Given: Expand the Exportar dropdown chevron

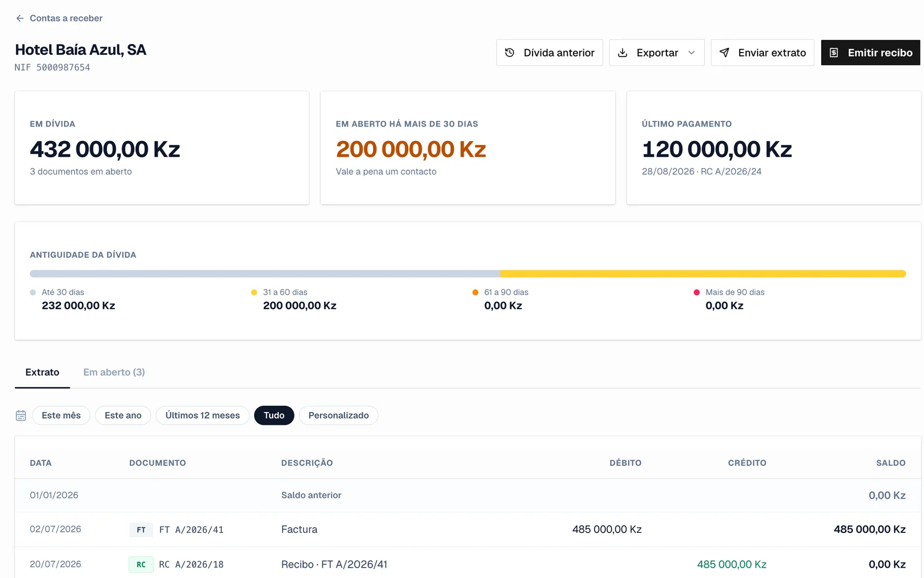Looking at the screenshot, I should coord(691,53).
